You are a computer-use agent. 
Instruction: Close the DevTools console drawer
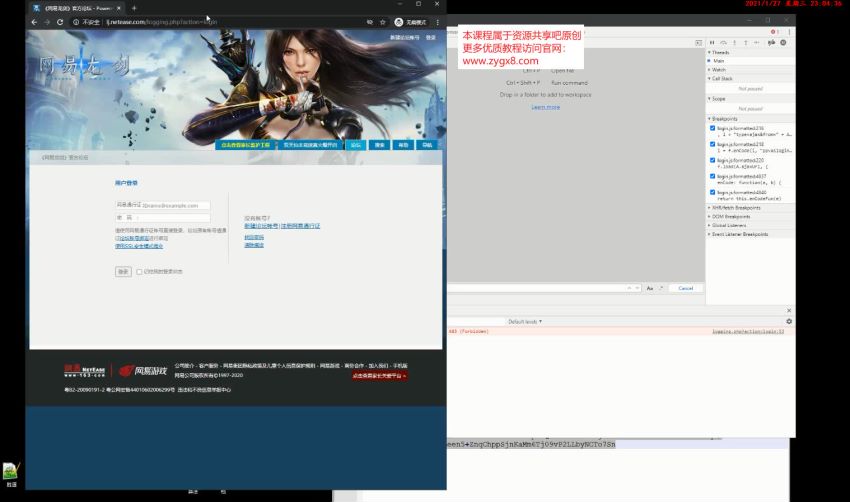(789, 310)
